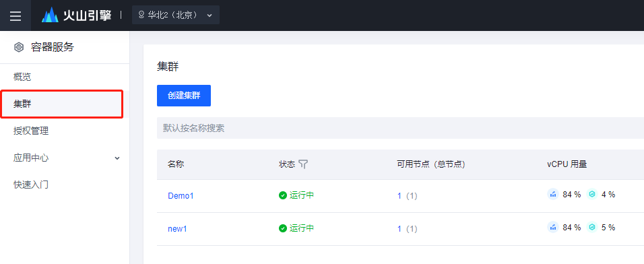
Task: Click the green running status icon for new1
Action: click(282, 228)
